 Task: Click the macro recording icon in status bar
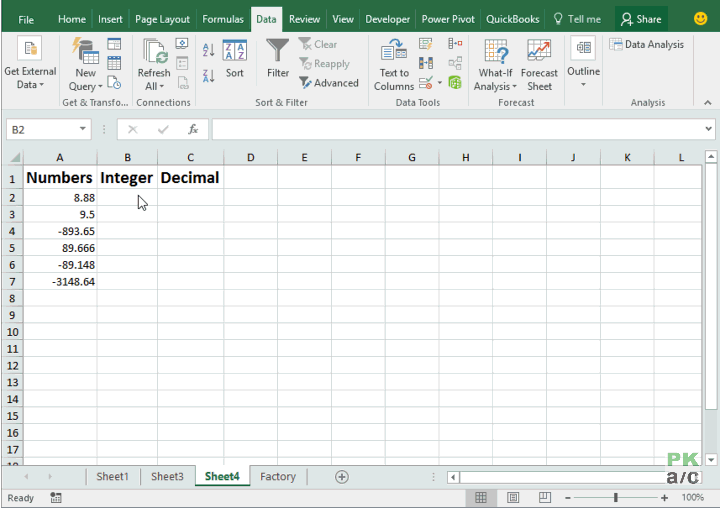pos(56,497)
